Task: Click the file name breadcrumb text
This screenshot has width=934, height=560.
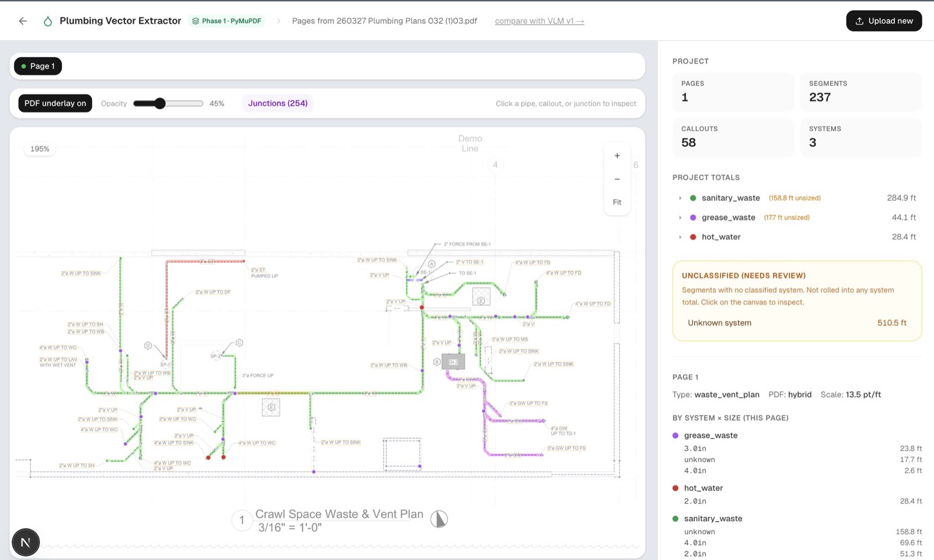Action: pyautogui.click(x=384, y=21)
